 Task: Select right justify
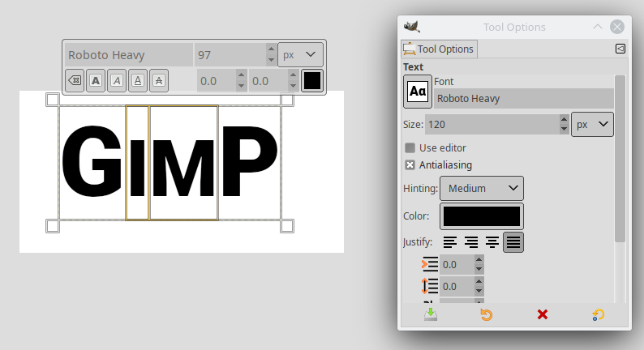click(471, 242)
